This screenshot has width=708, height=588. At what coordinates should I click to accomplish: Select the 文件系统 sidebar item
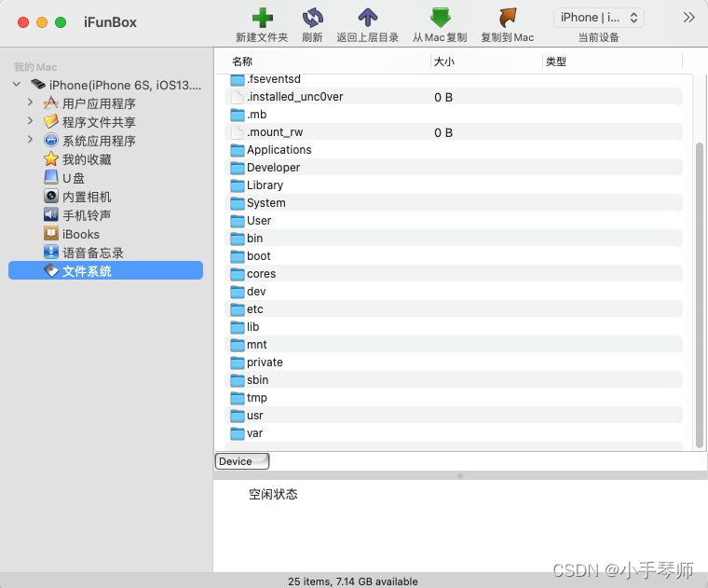click(x=105, y=270)
